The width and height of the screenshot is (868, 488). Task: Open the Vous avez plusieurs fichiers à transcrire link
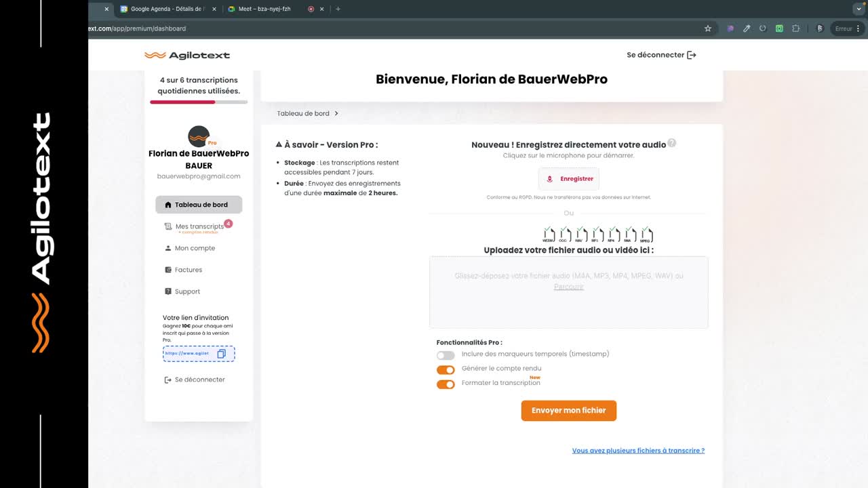click(x=638, y=450)
